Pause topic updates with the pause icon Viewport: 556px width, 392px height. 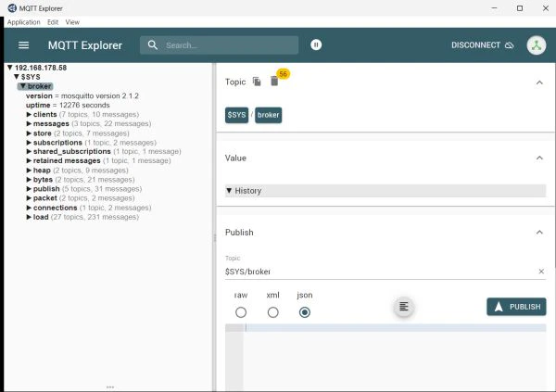click(317, 44)
